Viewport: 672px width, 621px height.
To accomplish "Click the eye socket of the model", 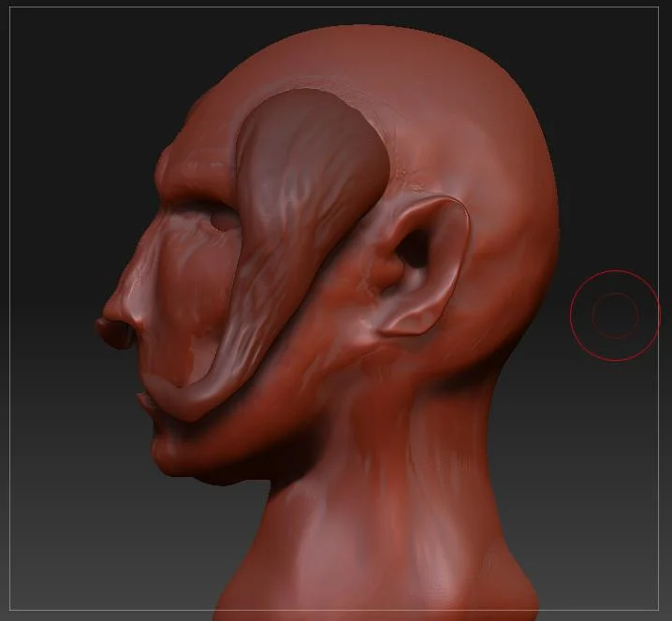I will coord(222,219).
